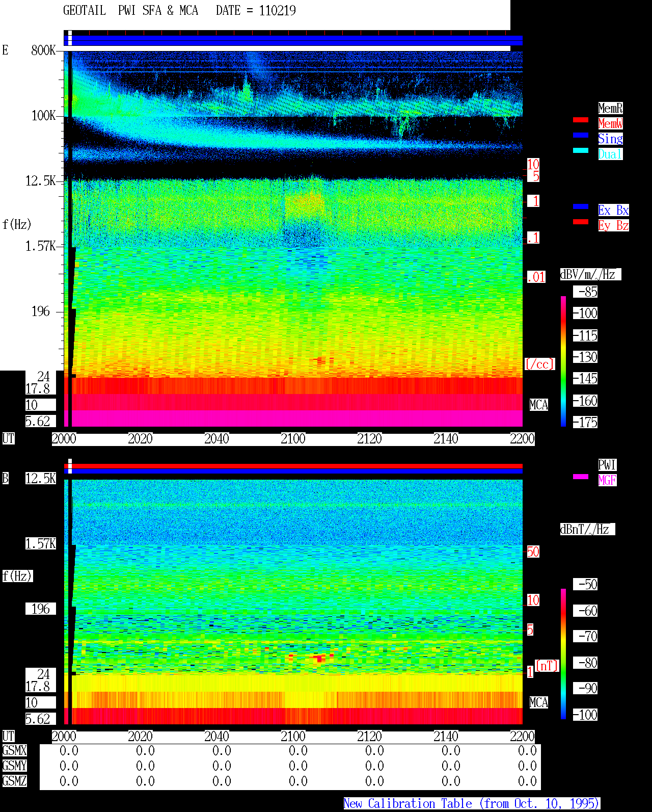Click the -50 value on magnetic color scale
652x812 pixels.
click(x=585, y=584)
